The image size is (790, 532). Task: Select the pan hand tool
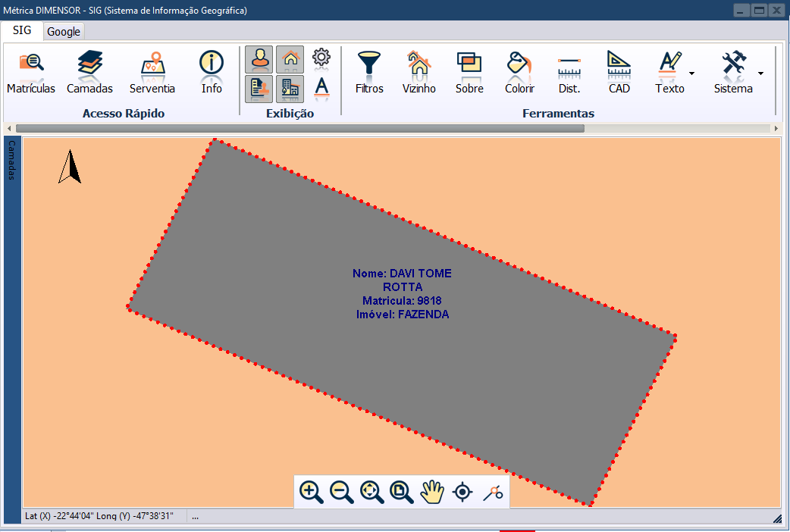tap(432, 492)
